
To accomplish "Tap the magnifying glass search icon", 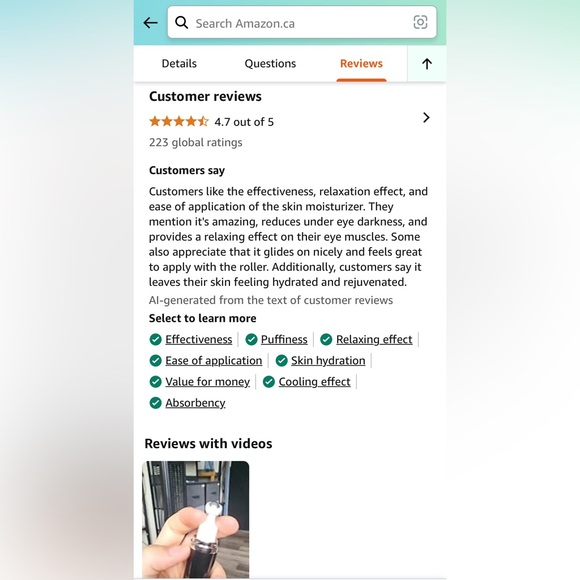I will point(181,23).
